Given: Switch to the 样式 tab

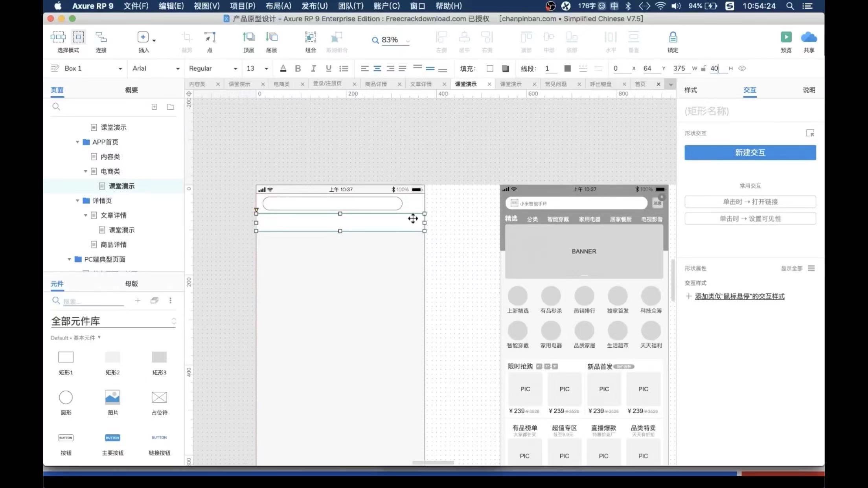Looking at the screenshot, I should [x=690, y=90].
